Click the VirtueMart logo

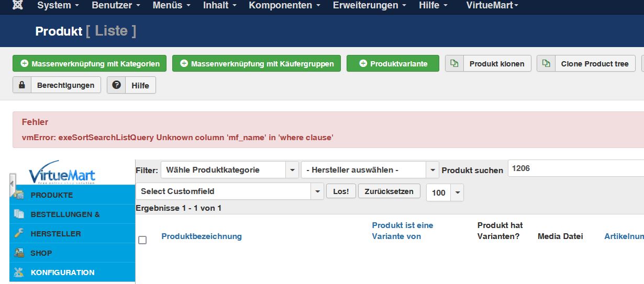[x=62, y=173]
